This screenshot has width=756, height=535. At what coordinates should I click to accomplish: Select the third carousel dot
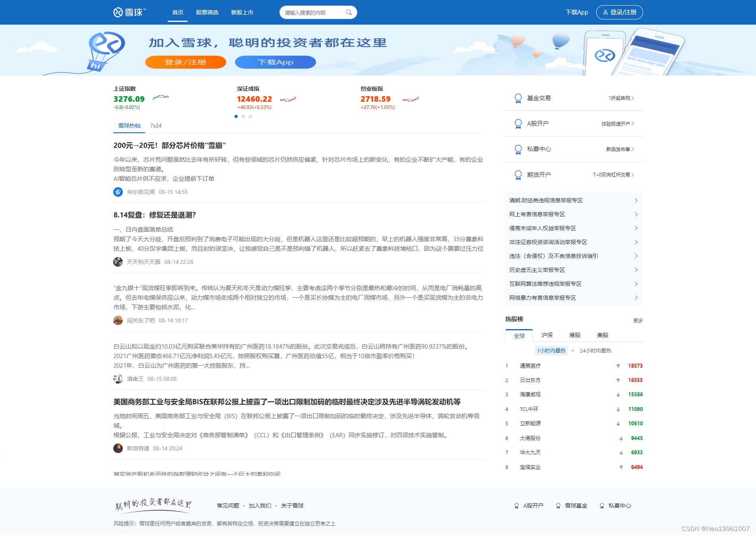250,116
